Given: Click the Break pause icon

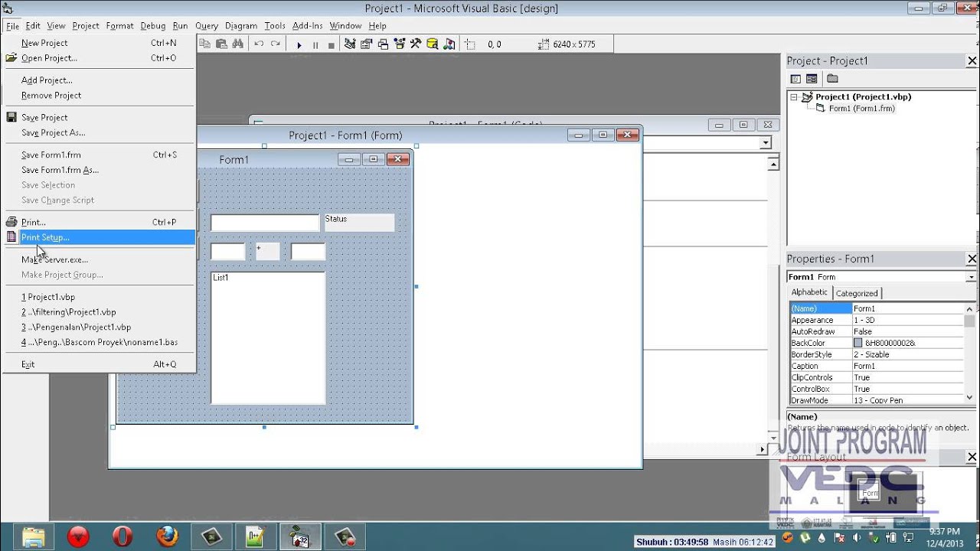Looking at the screenshot, I should [315, 45].
